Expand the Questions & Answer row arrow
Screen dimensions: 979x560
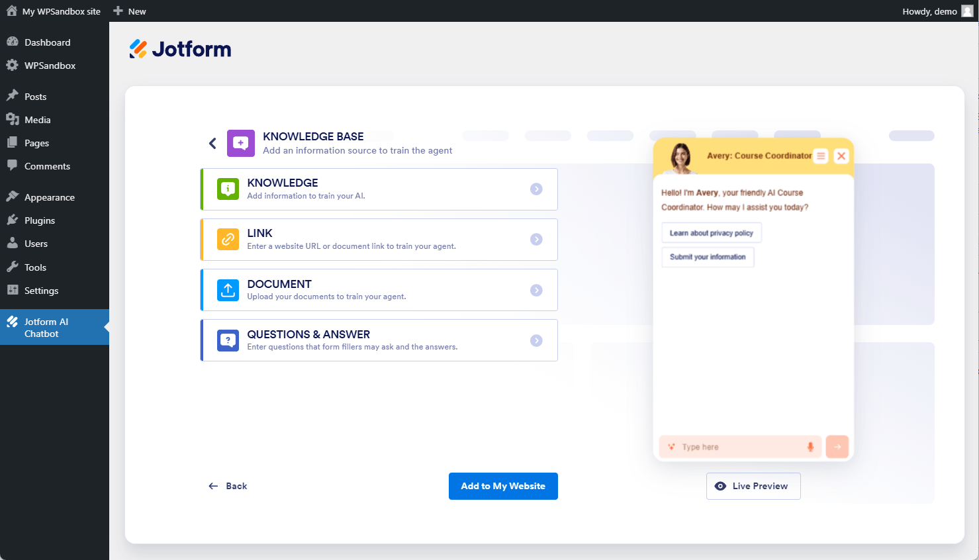pyautogui.click(x=536, y=340)
